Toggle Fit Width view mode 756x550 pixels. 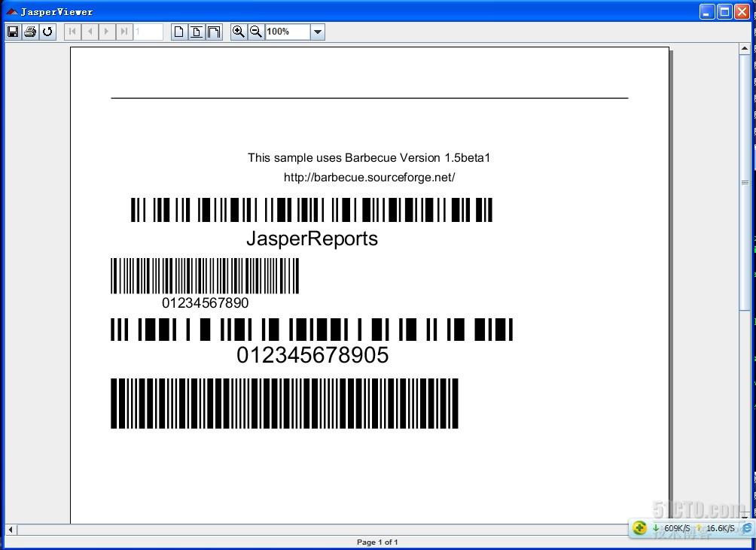pos(214,32)
